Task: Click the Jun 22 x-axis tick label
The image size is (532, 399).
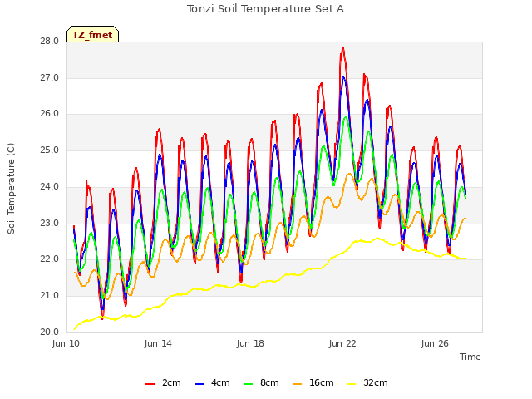Action: pos(342,343)
